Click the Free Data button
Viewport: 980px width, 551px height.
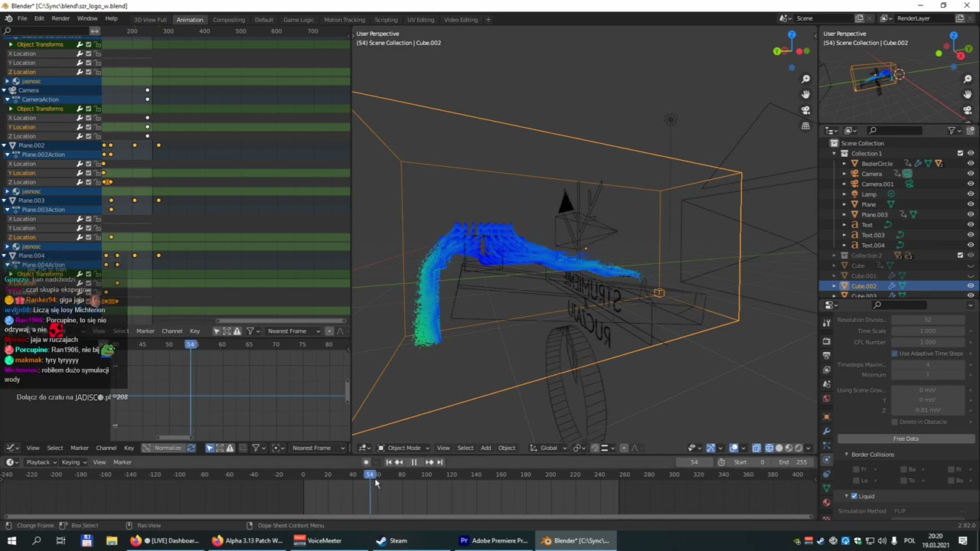click(906, 439)
